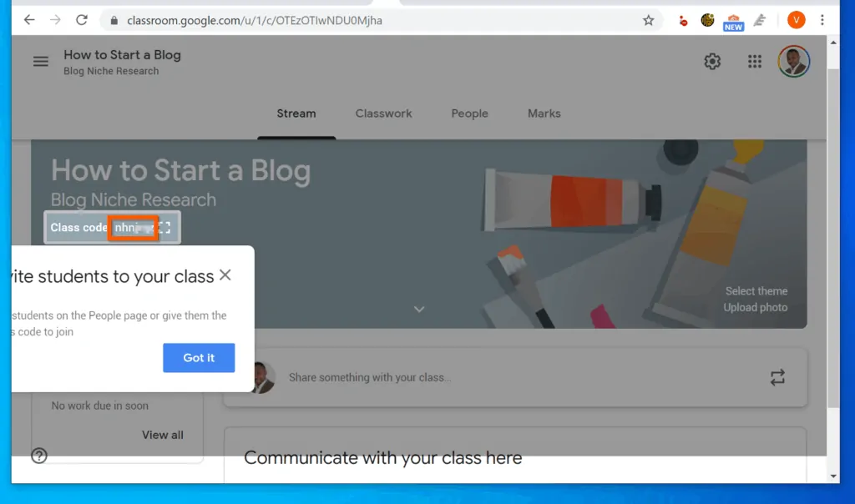The width and height of the screenshot is (855, 504).
Task: Click the reuse post icon
Action: 777,377
